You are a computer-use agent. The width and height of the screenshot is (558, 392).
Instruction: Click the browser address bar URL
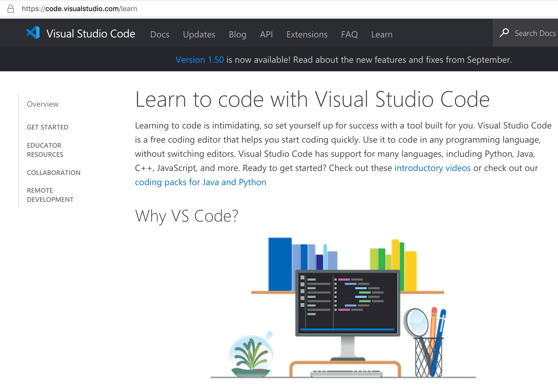click(79, 9)
